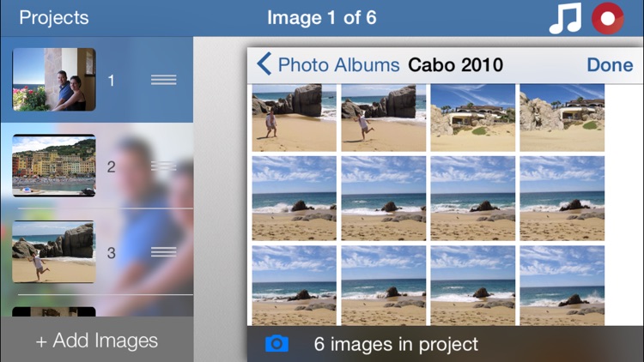Click "6 images in project" status text

396,344
